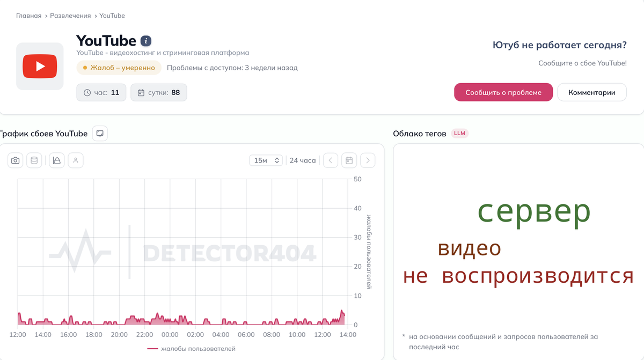
Task: Click the час: 11 counter badge
Action: coord(101,92)
